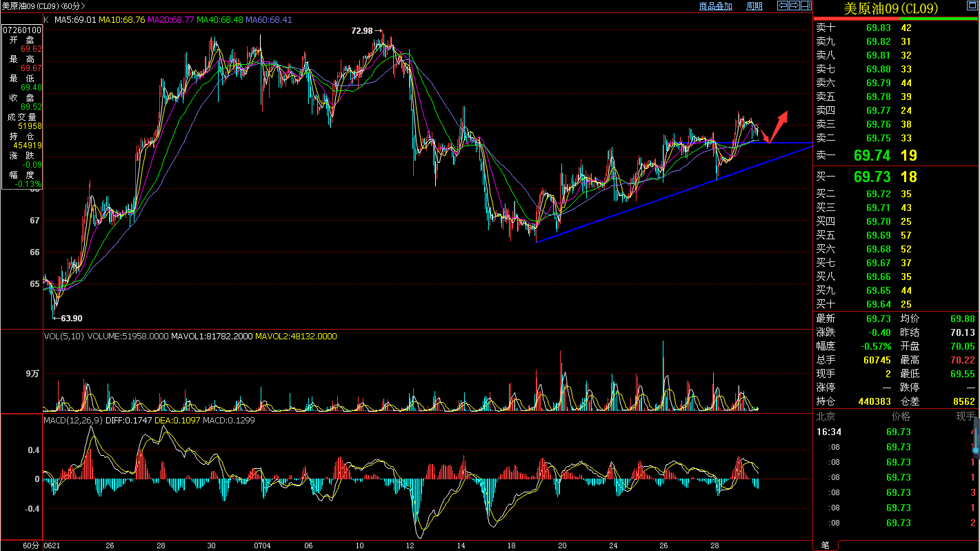The height and width of the screenshot is (551, 980).
Task: Click the 美原油09(CL09) quote panel title
Action: coord(891,8)
